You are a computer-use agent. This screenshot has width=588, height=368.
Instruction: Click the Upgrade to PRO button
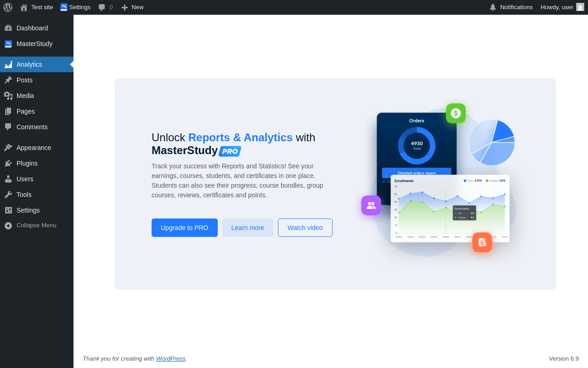[x=185, y=228]
